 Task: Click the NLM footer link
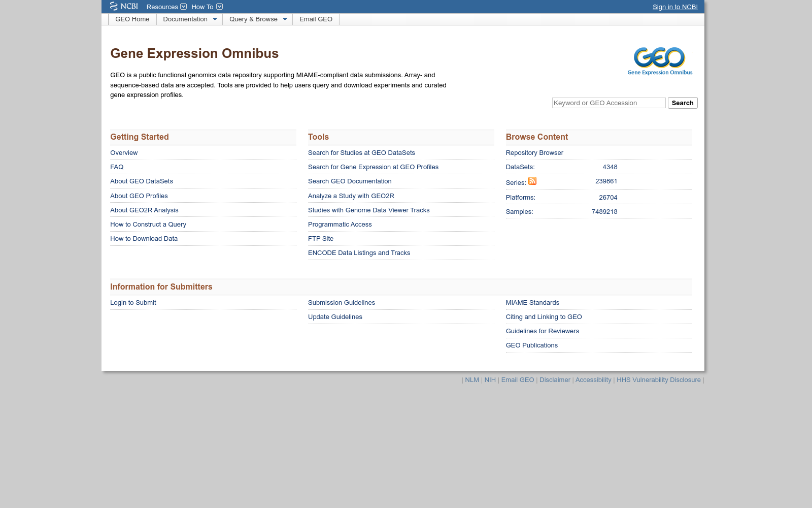click(x=472, y=380)
